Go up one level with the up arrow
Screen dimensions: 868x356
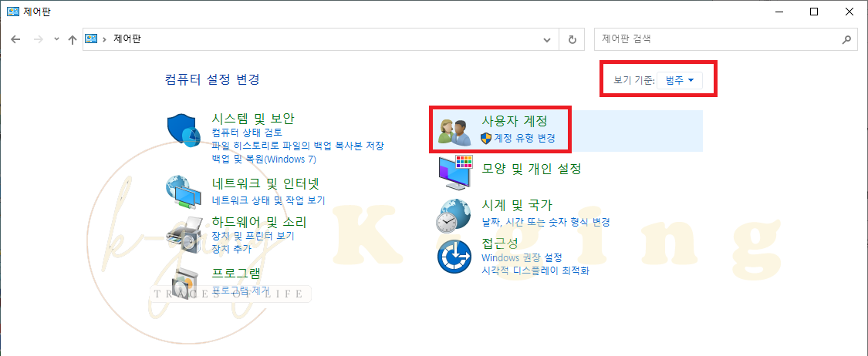(x=72, y=40)
